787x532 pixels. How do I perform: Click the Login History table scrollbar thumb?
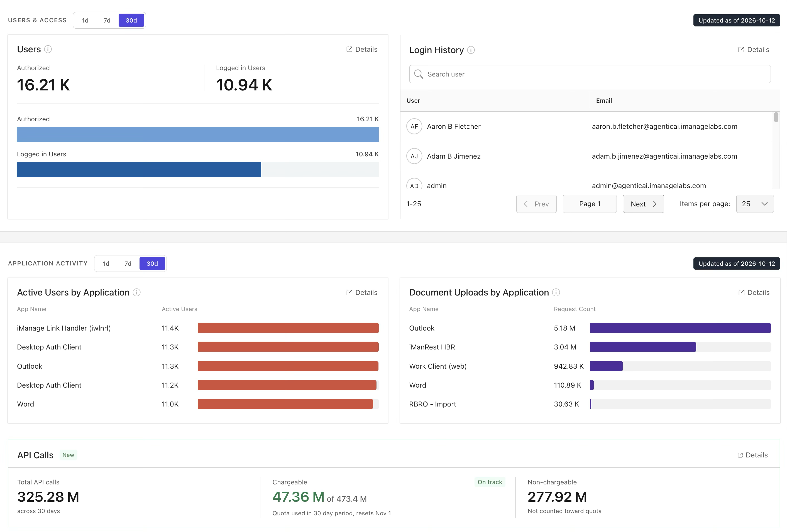776,117
